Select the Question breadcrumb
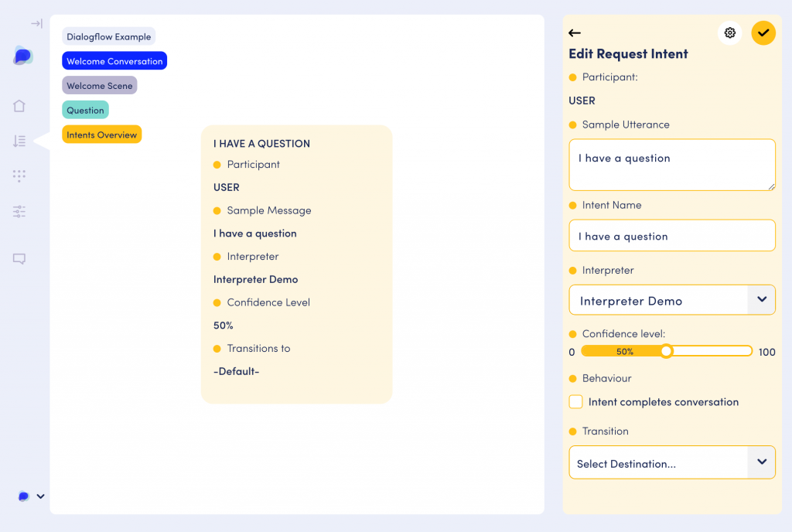The image size is (792, 532). click(x=85, y=110)
